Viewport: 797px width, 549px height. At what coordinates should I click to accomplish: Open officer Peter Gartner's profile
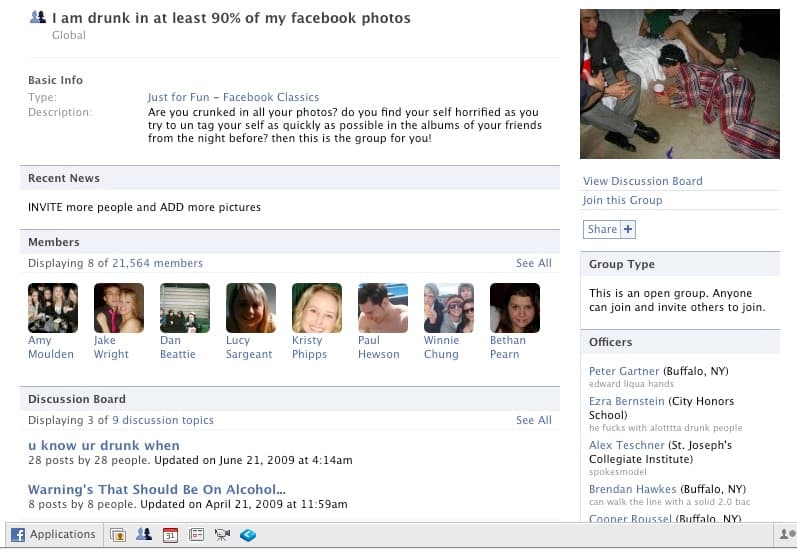624,371
